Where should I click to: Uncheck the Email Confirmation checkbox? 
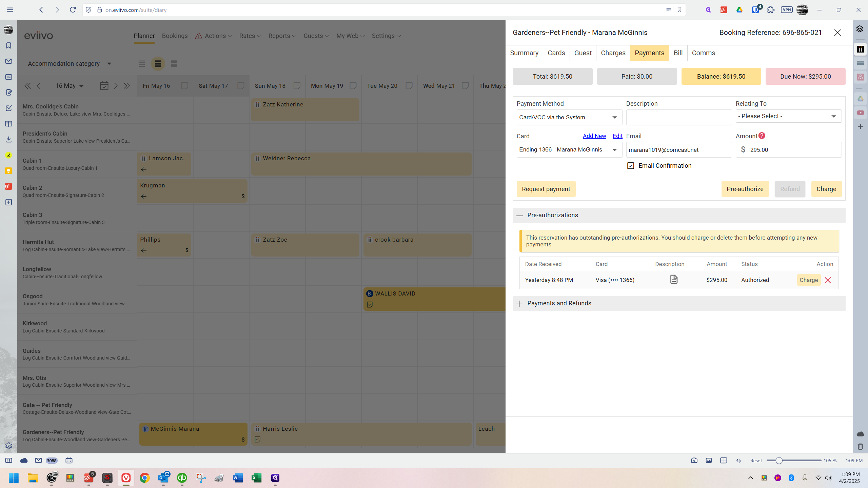point(631,166)
